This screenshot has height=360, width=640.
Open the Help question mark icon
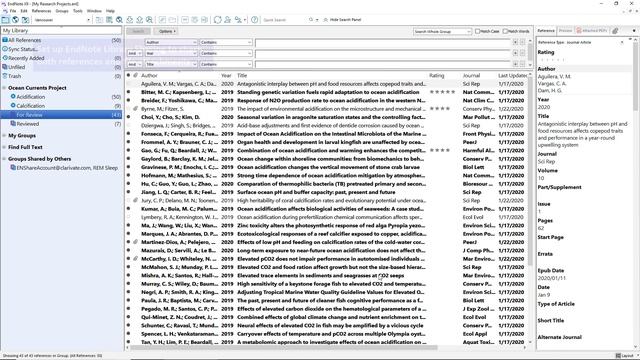pos(255,20)
